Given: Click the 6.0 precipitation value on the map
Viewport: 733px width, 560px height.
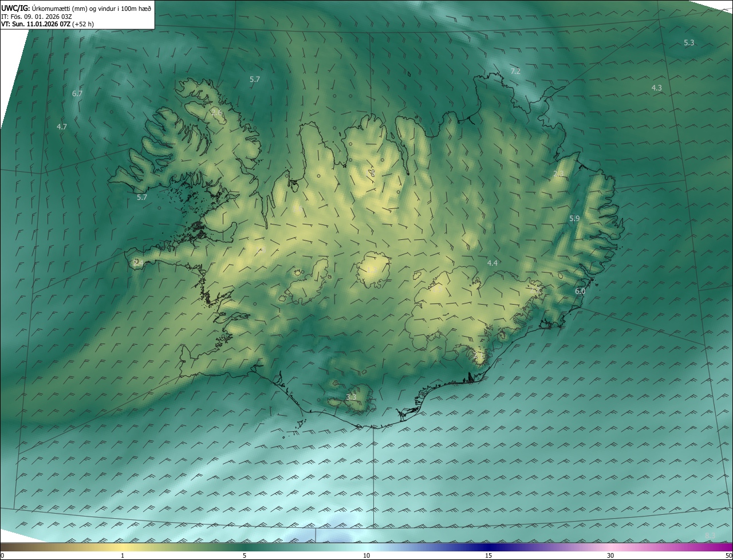Looking at the screenshot, I should pyautogui.click(x=580, y=291).
